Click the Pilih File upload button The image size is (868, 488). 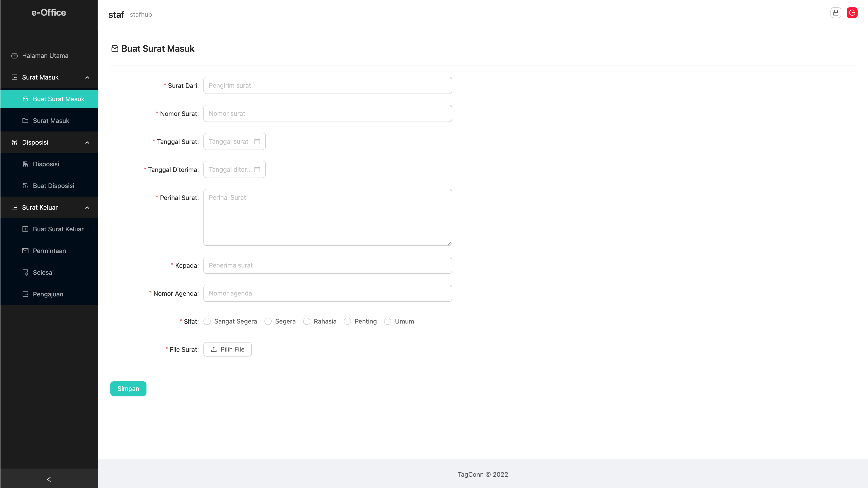(227, 349)
